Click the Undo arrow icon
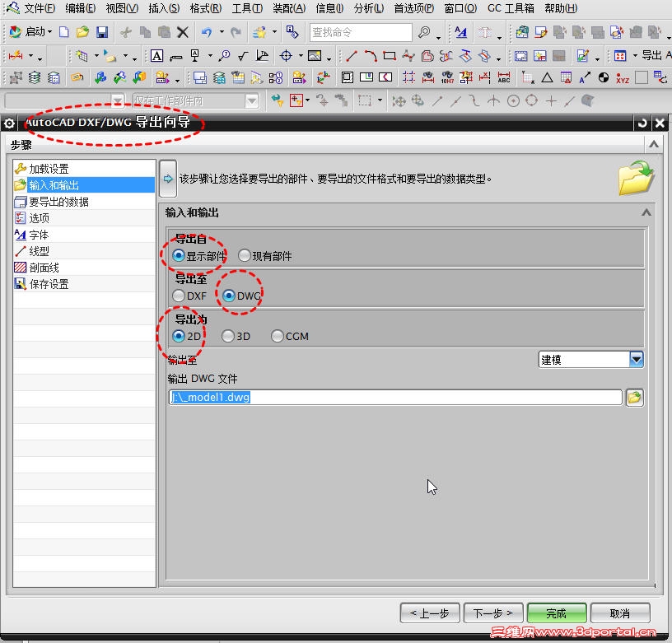The height and width of the screenshot is (643, 672). tap(207, 32)
